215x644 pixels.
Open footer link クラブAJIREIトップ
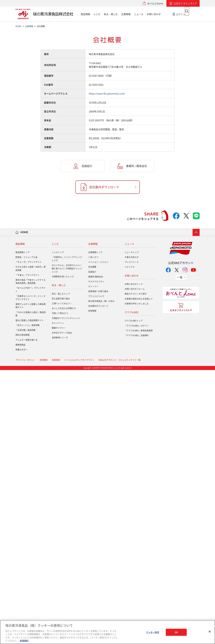134,321
